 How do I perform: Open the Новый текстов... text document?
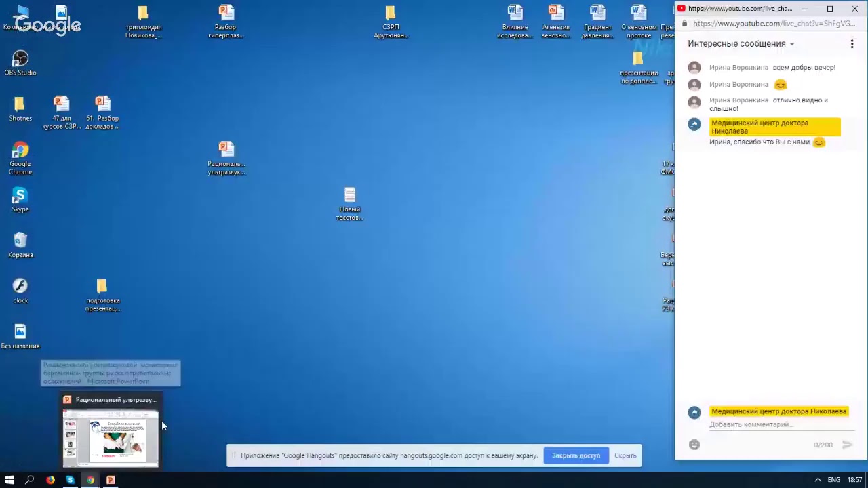pyautogui.click(x=350, y=203)
